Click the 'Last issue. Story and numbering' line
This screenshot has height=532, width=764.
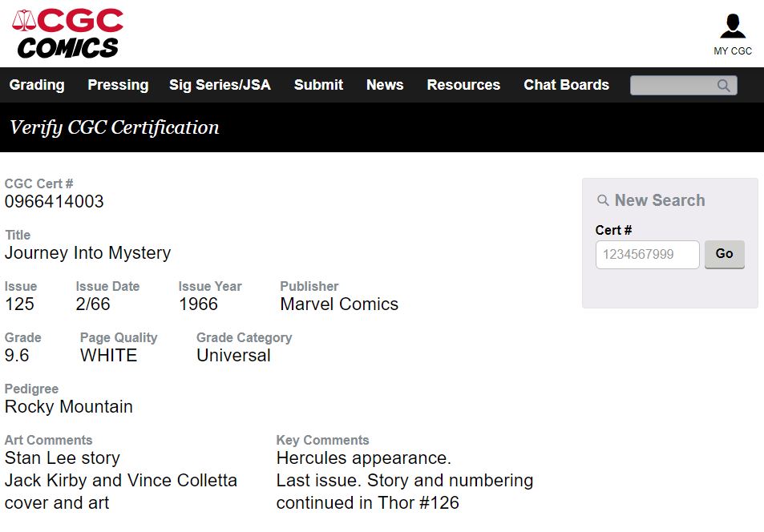(x=405, y=481)
